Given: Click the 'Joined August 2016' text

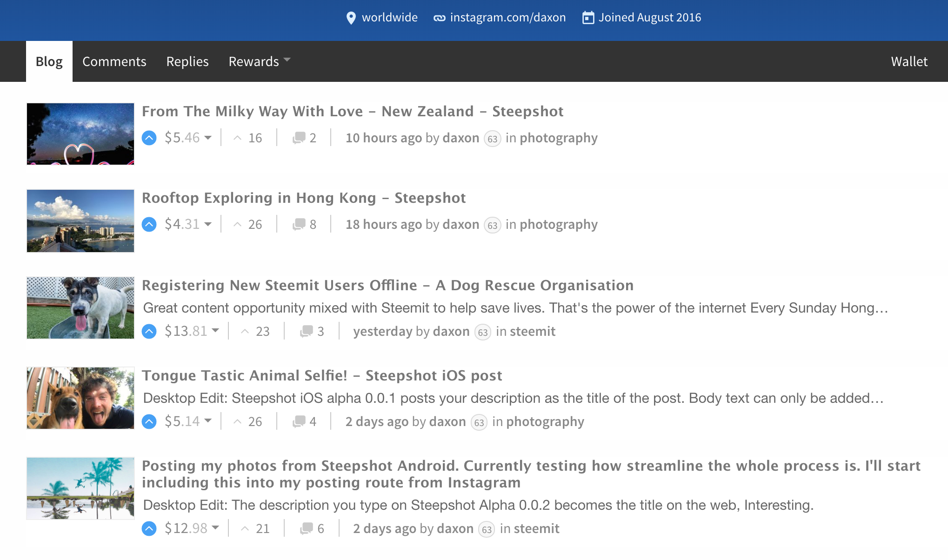Looking at the screenshot, I should (x=650, y=18).
